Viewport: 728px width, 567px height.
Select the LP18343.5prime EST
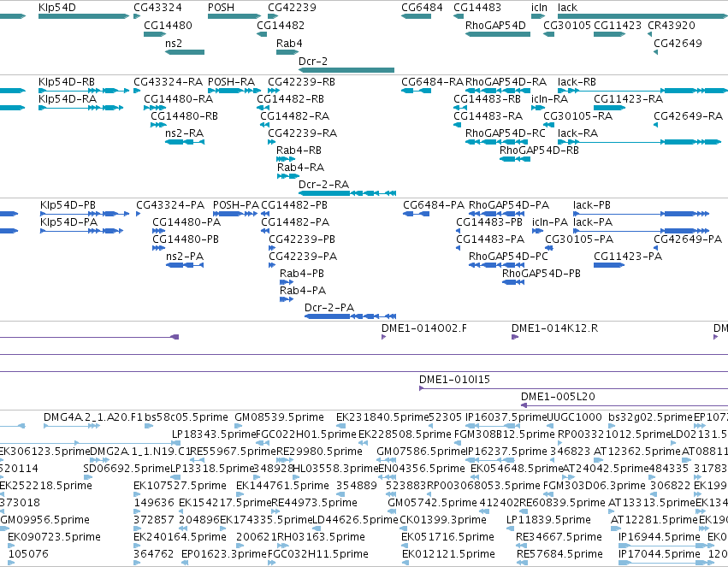point(176,443)
